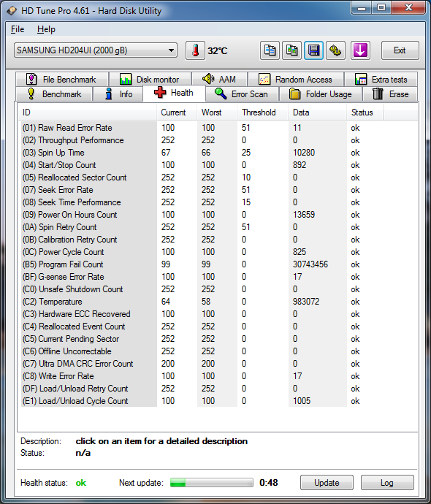Click the green Health status ok text
The width and height of the screenshot is (431, 504).
(81, 483)
